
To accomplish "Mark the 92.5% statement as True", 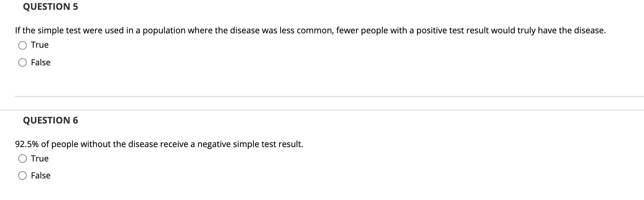I will 23,158.
